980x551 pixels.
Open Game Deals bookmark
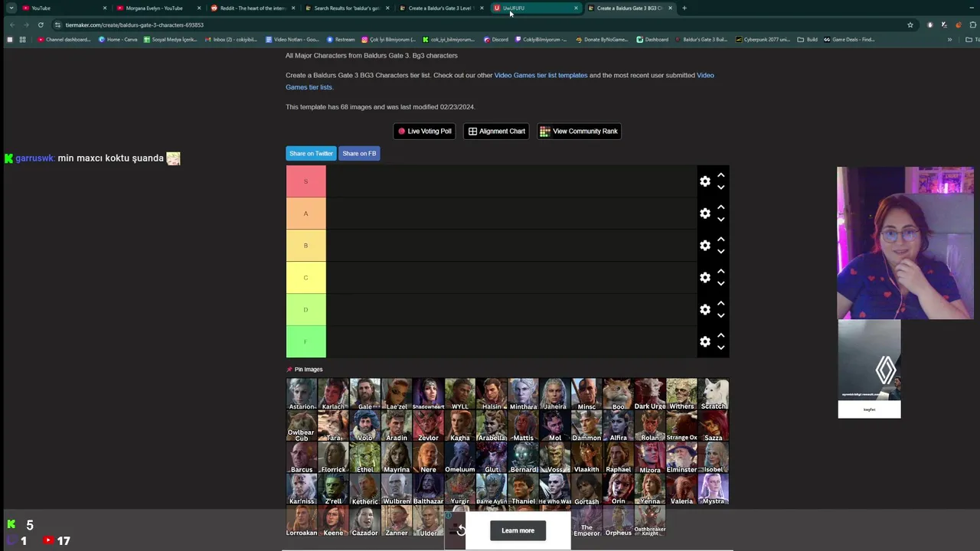pyautogui.click(x=849, y=39)
